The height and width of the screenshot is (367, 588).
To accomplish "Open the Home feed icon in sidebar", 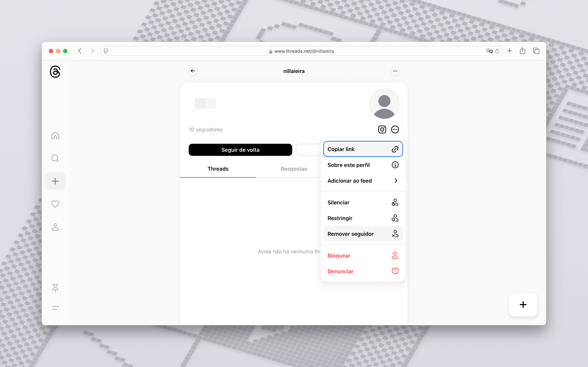I will point(55,136).
